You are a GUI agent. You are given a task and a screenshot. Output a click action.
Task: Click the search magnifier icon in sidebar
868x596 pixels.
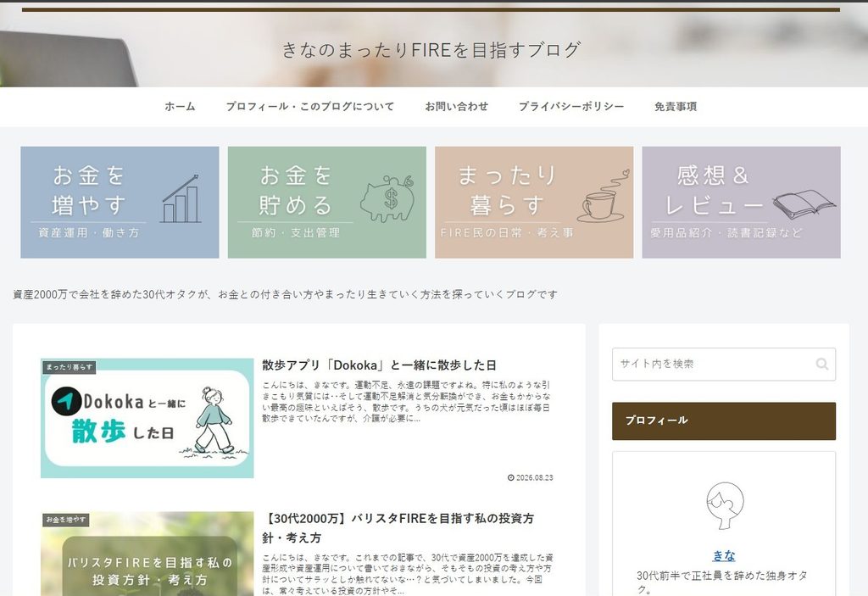coord(821,364)
